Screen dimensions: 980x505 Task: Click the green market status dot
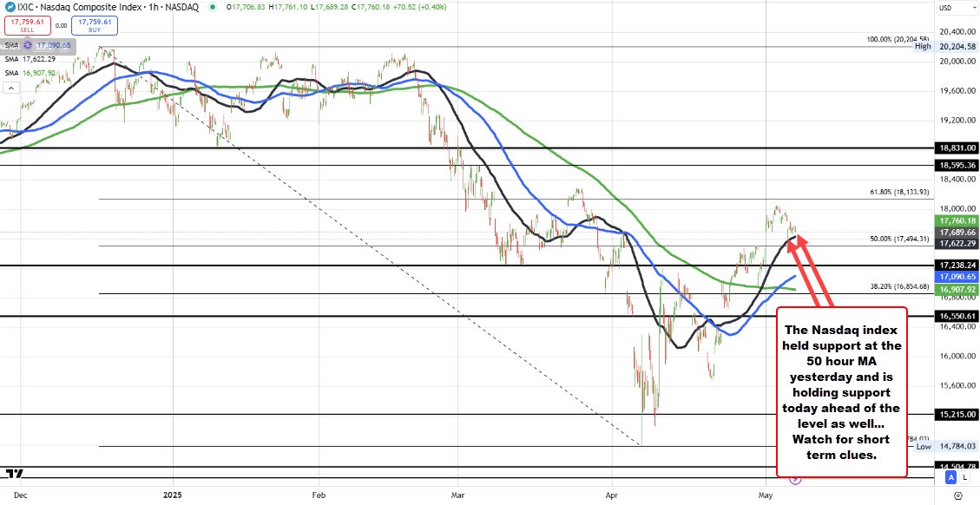coord(214,7)
